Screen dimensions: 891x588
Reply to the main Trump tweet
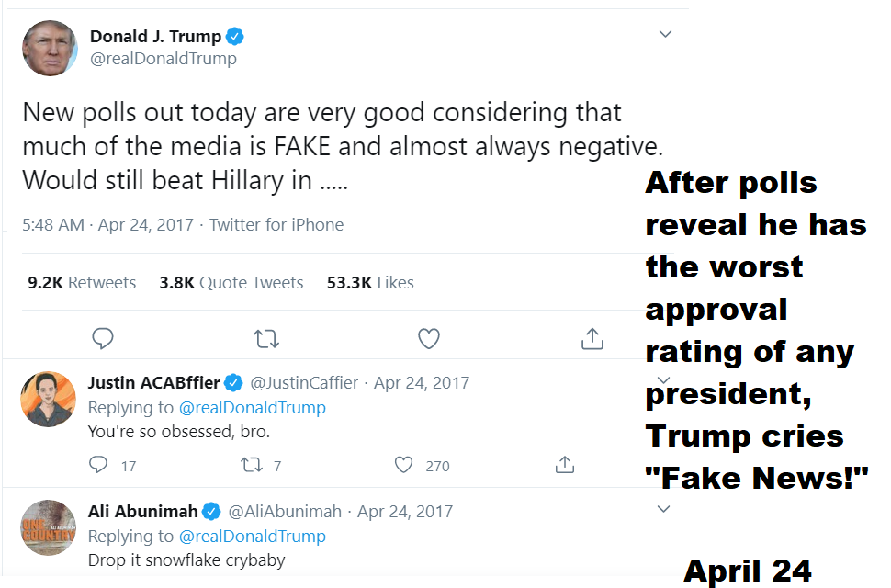(103, 339)
